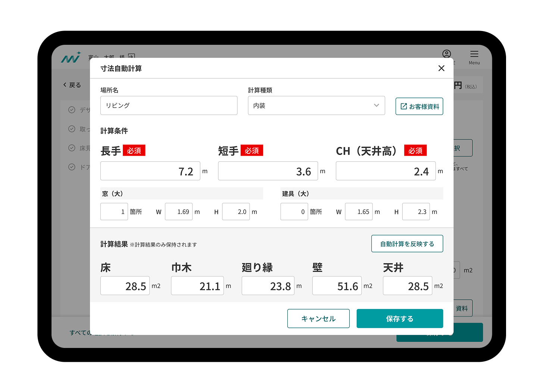The image size is (543, 392).
Task: Click the external link icon in お客様資料
Action: (x=403, y=106)
